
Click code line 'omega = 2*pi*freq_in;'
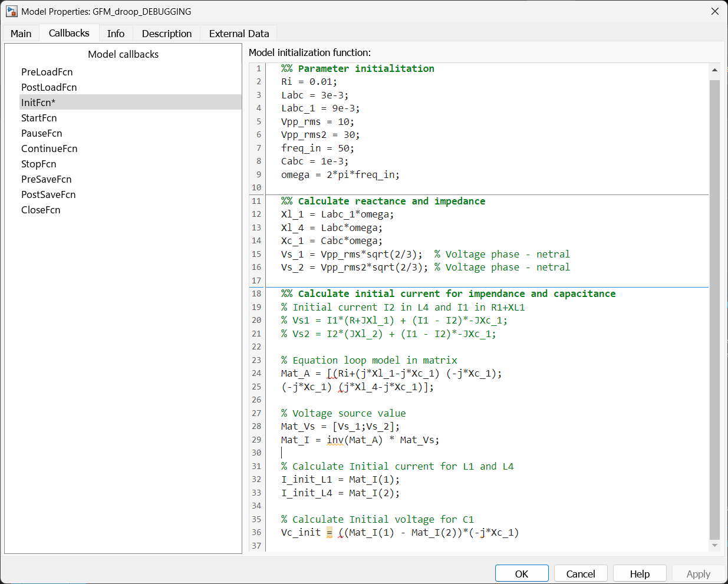pos(340,175)
